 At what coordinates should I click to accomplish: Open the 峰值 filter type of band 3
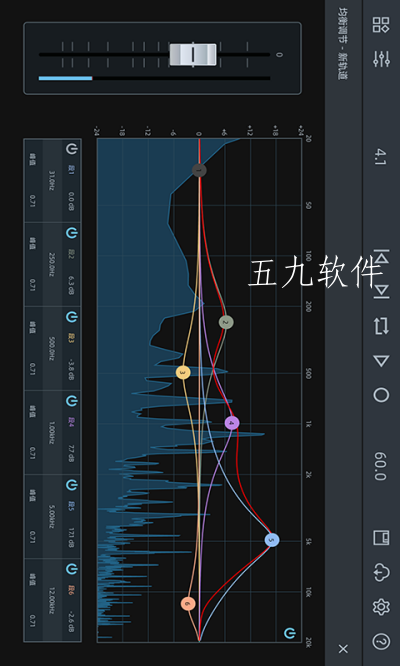(33, 327)
